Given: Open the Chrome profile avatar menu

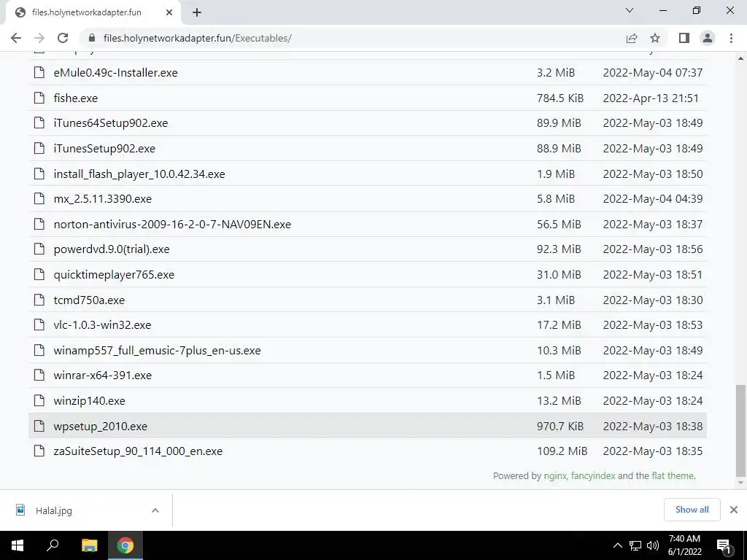Looking at the screenshot, I should (708, 38).
